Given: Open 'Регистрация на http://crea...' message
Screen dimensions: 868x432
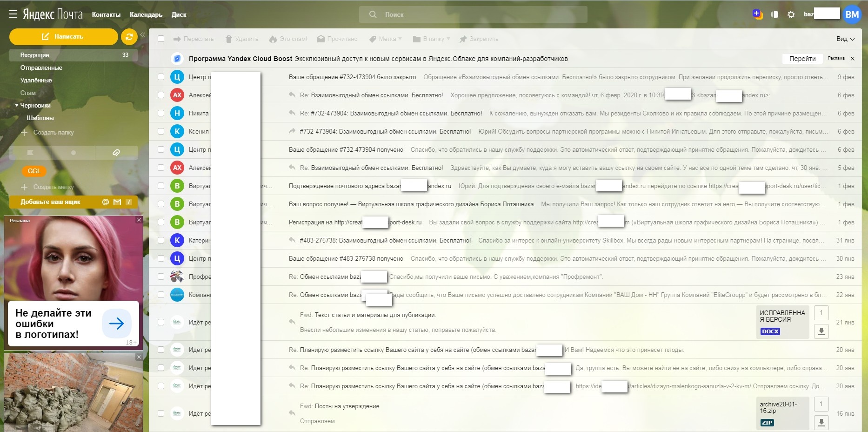Looking at the screenshot, I should (x=505, y=222).
